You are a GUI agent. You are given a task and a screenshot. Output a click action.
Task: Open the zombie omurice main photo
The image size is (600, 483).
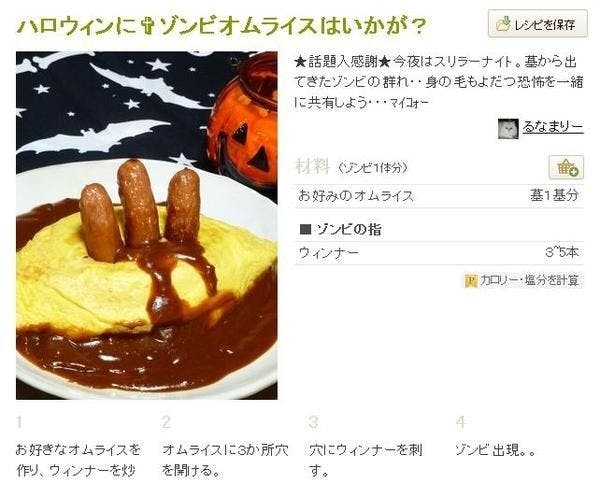tap(147, 225)
